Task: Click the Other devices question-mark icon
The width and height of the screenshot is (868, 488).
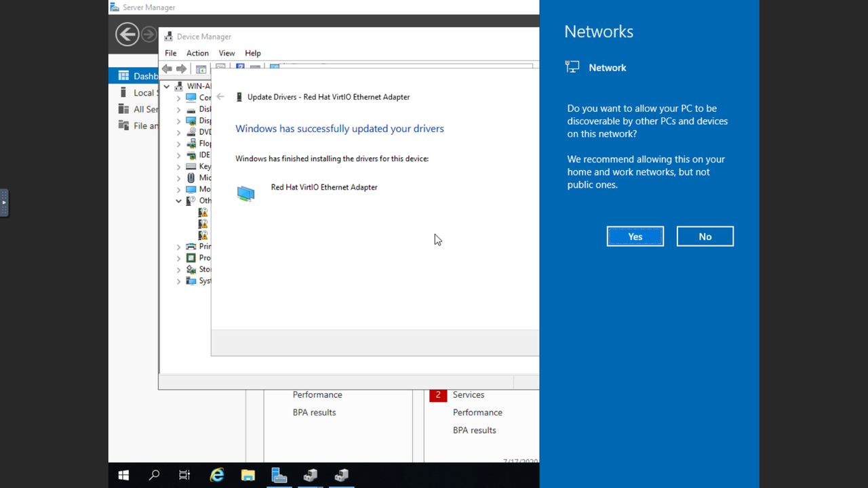Action: pos(191,201)
